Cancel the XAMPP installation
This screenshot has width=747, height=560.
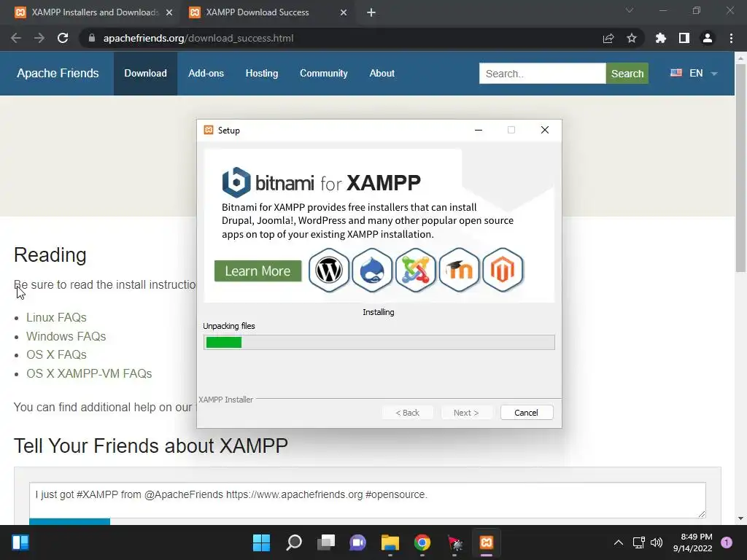pos(527,413)
